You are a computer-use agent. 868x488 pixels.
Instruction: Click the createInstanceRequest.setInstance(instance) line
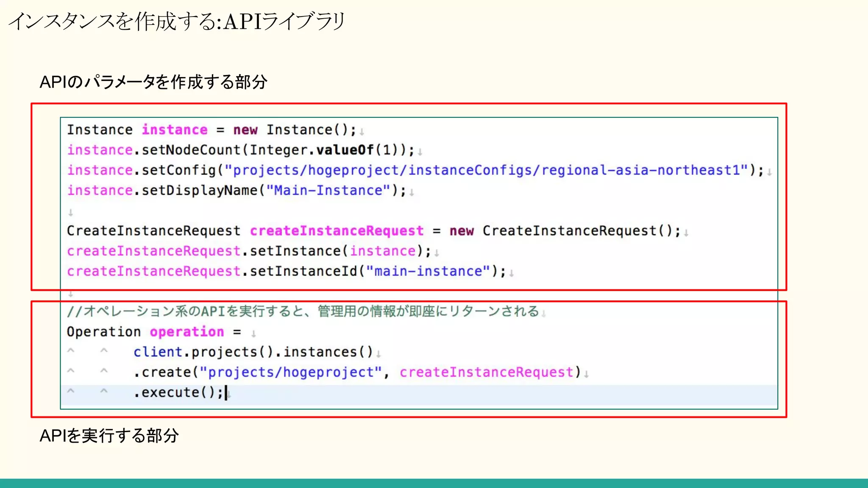click(x=249, y=251)
